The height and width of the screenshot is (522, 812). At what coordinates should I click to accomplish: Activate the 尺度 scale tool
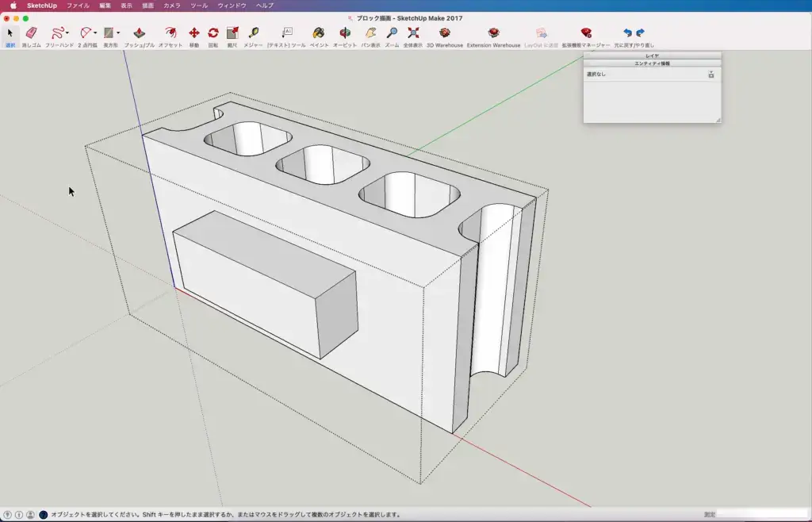tap(232, 33)
